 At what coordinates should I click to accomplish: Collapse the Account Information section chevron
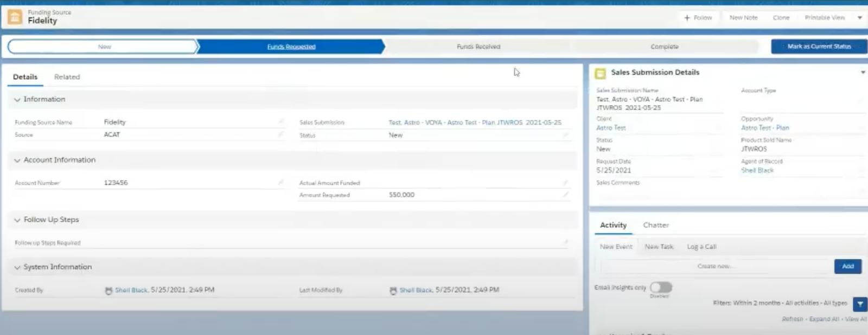[x=17, y=160]
